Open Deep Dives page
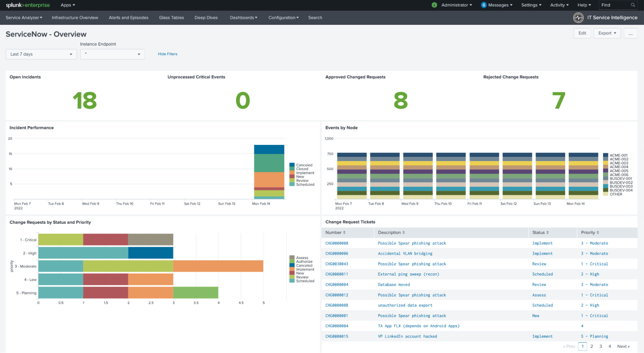The width and height of the screenshot is (644, 353). click(206, 18)
